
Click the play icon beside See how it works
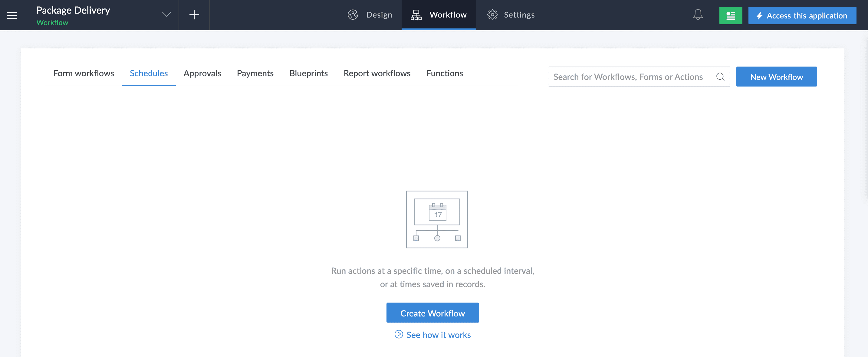(399, 334)
